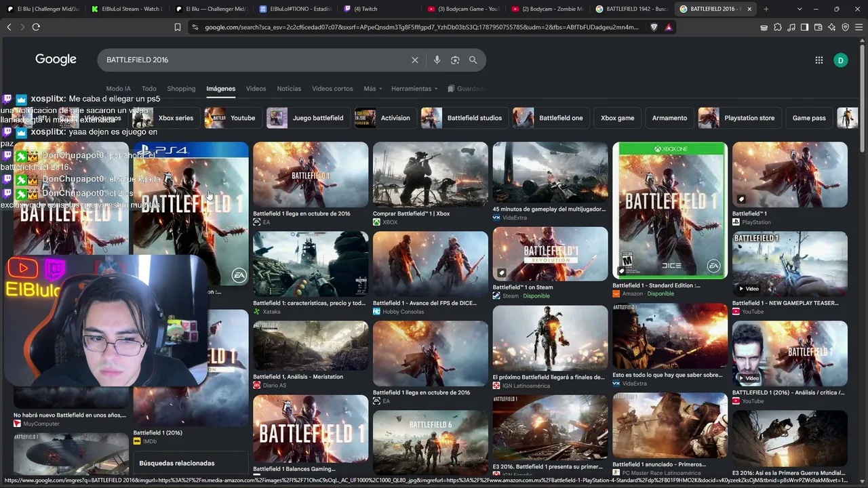This screenshot has height=488, width=868.
Task: Switch to the Videos cortos tab
Action: [332, 89]
